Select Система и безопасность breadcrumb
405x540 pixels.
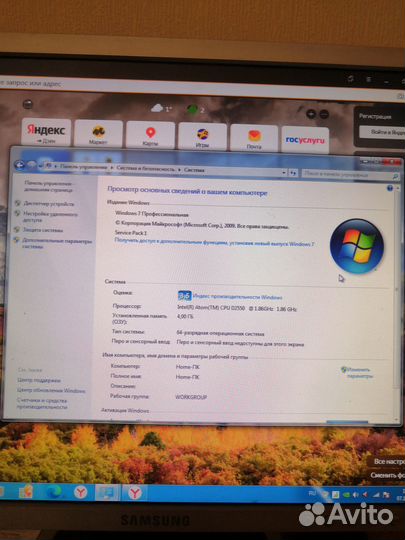click(145, 168)
